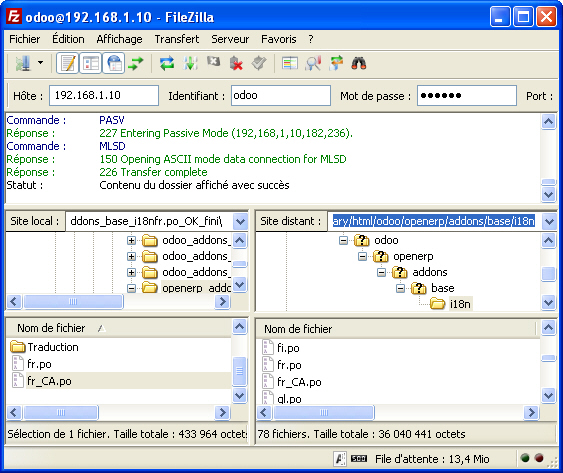Click the Site distant path field
The width and height of the screenshot is (563, 473).
coord(434,221)
